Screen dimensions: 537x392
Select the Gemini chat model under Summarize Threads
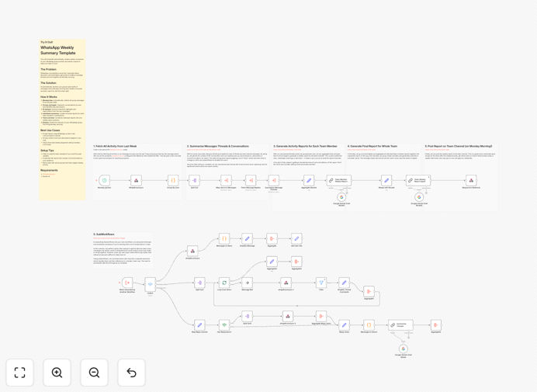pyautogui.click(x=404, y=349)
